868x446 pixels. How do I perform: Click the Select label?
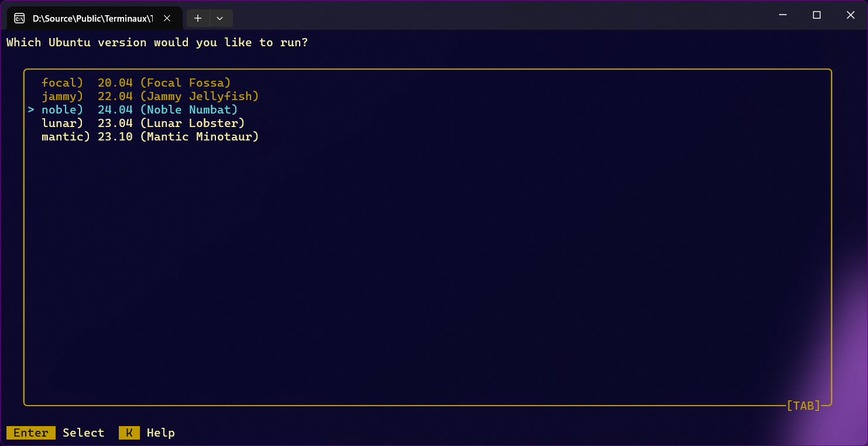[83, 433]
